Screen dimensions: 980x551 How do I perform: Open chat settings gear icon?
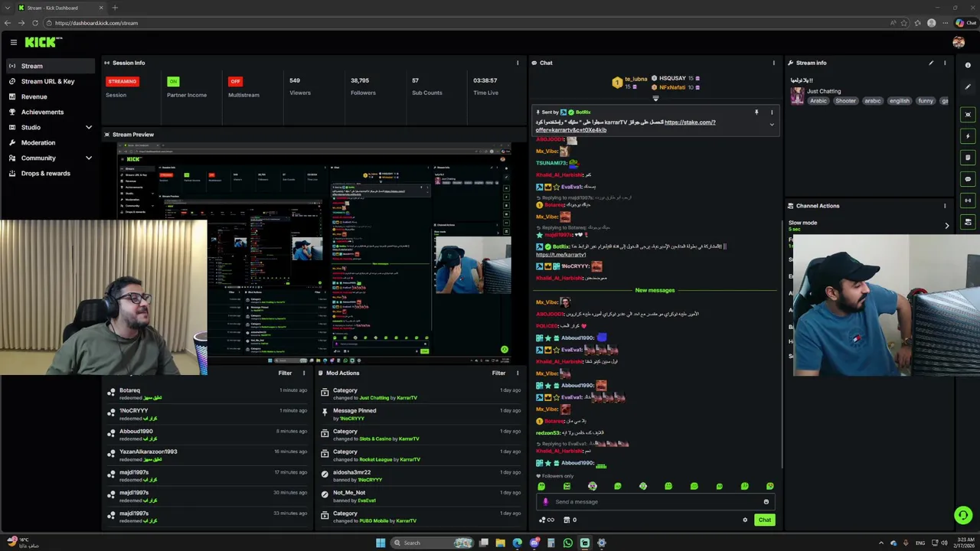tap(745, 520)
